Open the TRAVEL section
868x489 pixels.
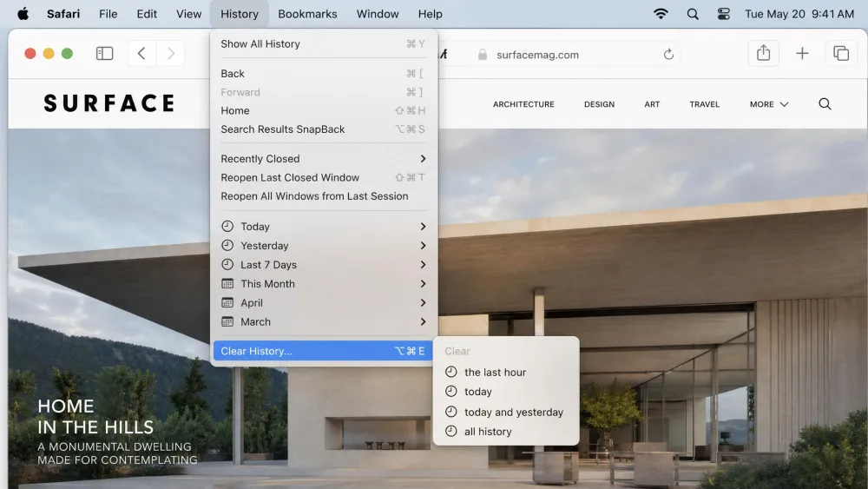coord(704,104)
